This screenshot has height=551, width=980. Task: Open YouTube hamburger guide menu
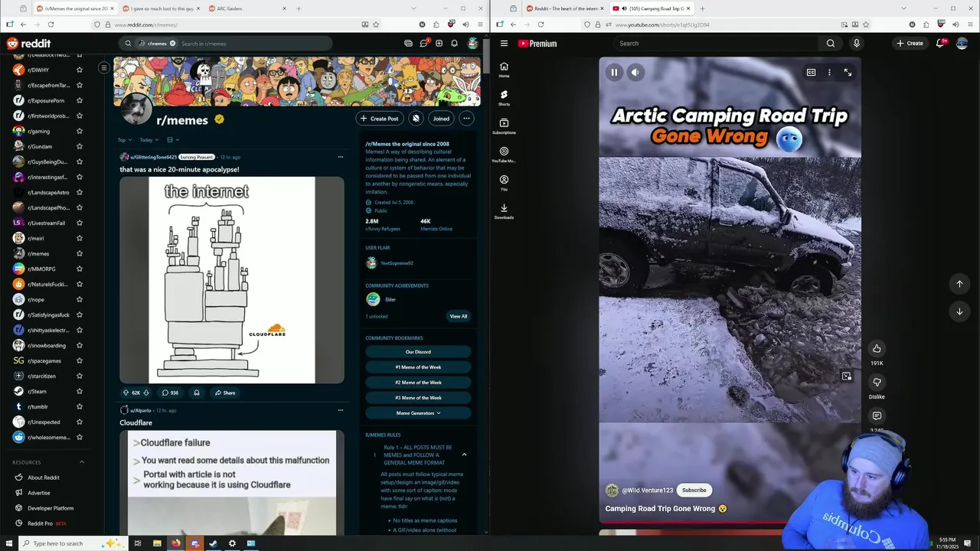click(504, 44)
